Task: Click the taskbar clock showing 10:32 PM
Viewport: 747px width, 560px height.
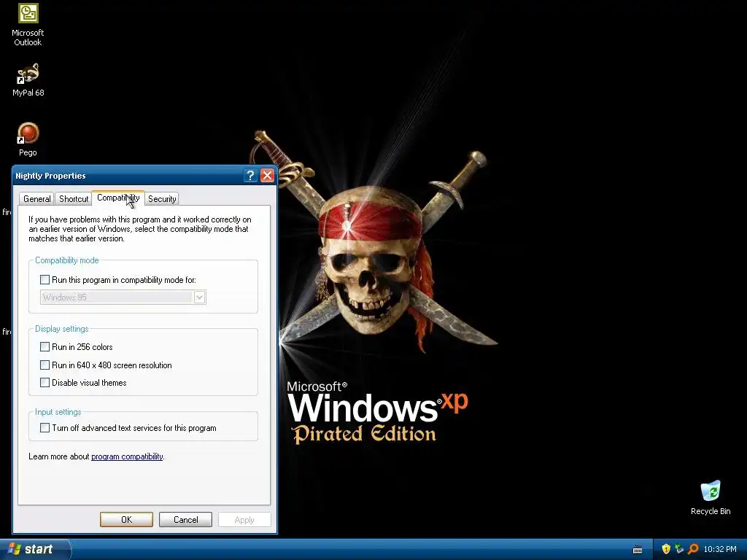Action: click(x=720, y=549)
